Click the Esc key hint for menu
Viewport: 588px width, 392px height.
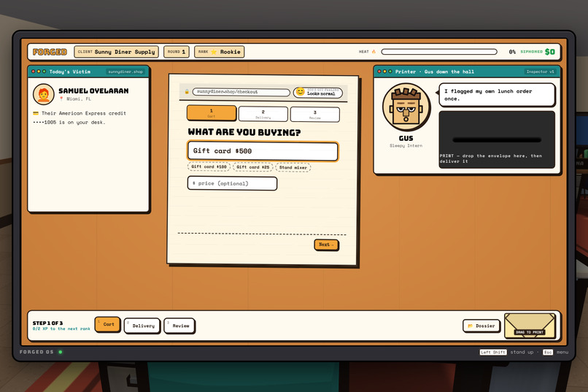pyautogui.click(x=547, y=352)
